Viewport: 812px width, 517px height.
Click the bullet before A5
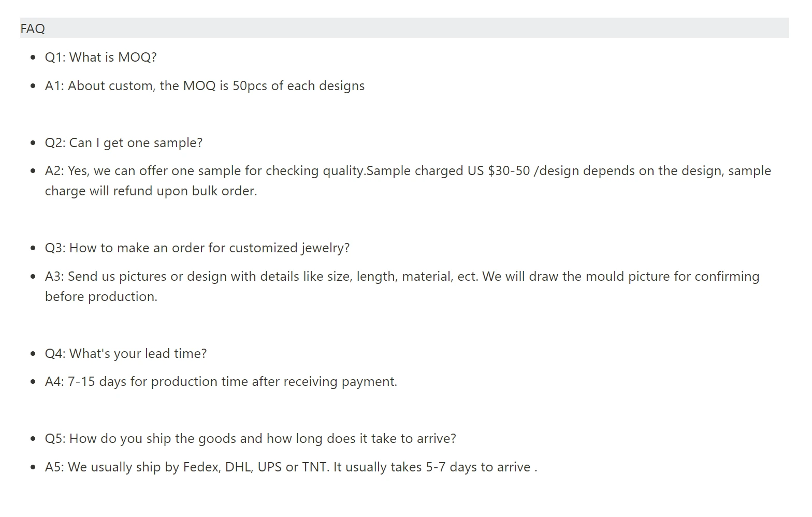coord(33,467)
